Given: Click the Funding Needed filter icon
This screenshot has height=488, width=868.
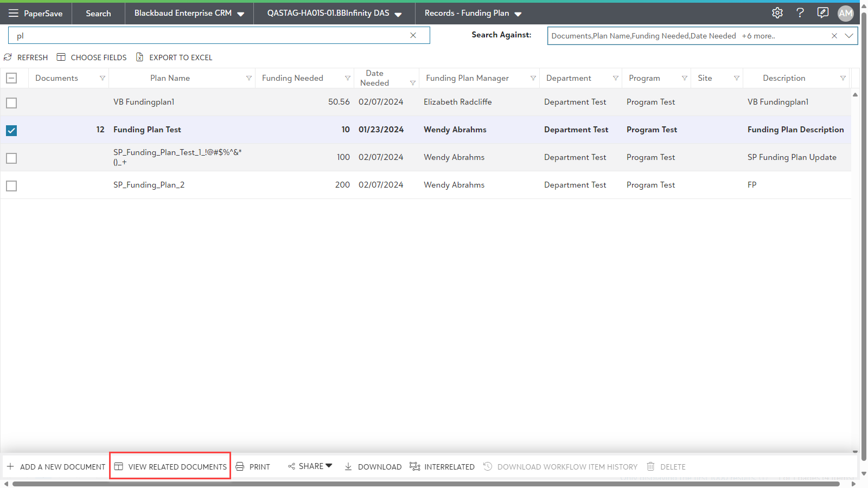Looking at the screenshot, I should 348,78.
